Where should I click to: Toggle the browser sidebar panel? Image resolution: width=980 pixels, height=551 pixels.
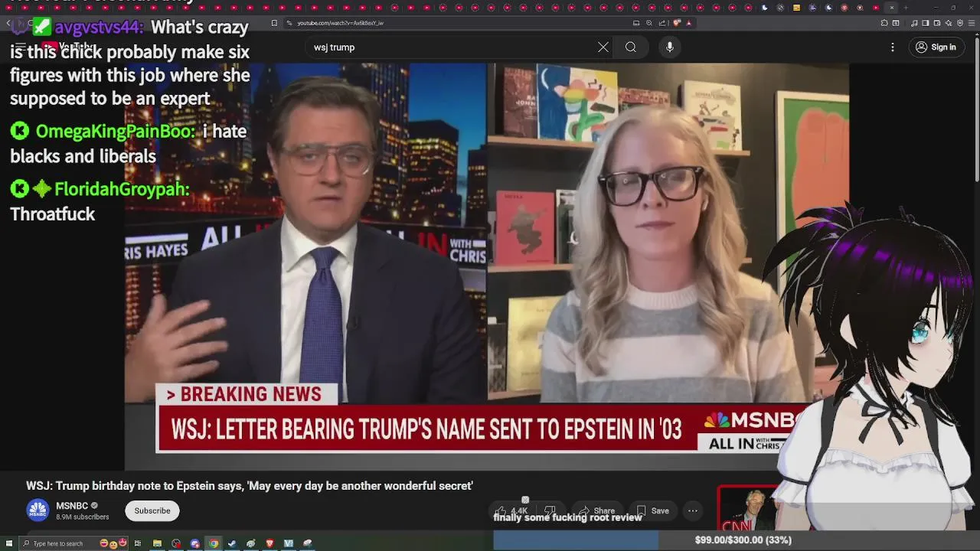925,23
